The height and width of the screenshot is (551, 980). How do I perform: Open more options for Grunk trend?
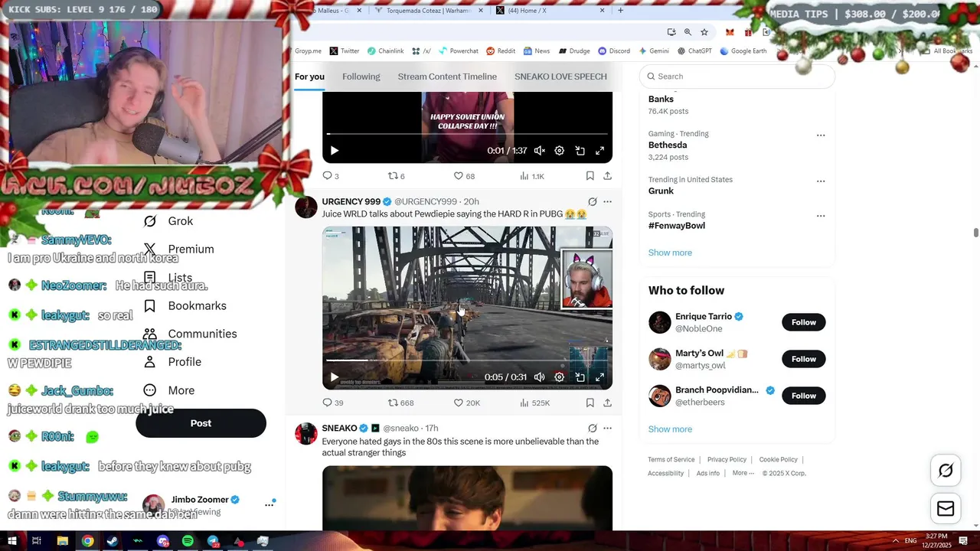(x=821, y=181)
